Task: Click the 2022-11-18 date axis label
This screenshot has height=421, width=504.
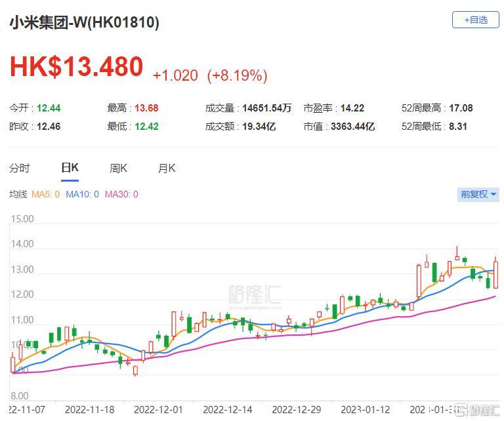Action: tap(90, 410)
